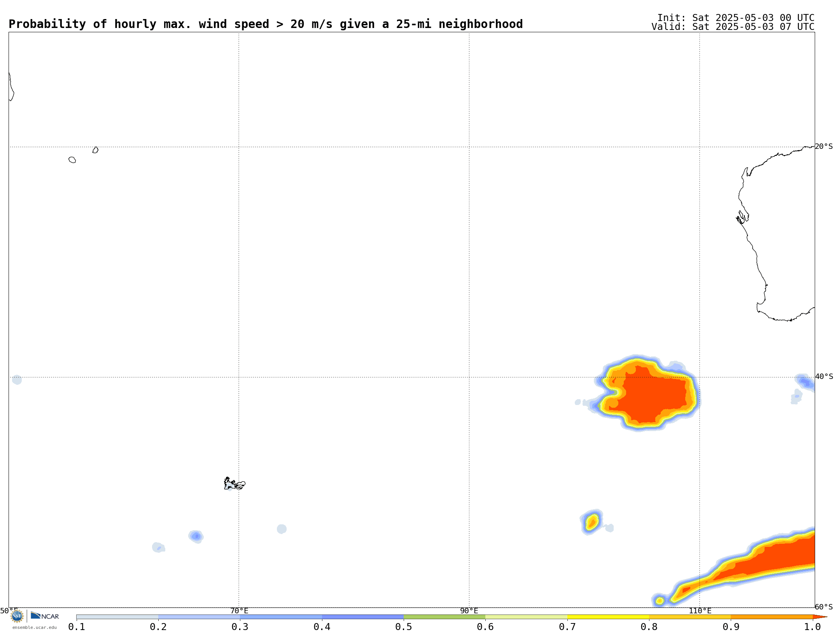This screenshot has height=632, width=840.
Task: Click the 70°E longitude label
Action: pyautogui.click(x=239, y=611)
